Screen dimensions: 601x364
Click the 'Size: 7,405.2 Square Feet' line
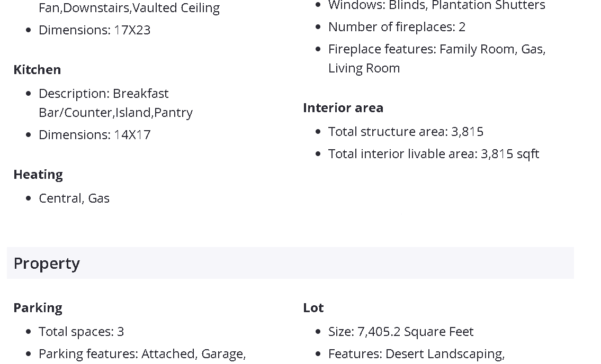pos(400,332)
